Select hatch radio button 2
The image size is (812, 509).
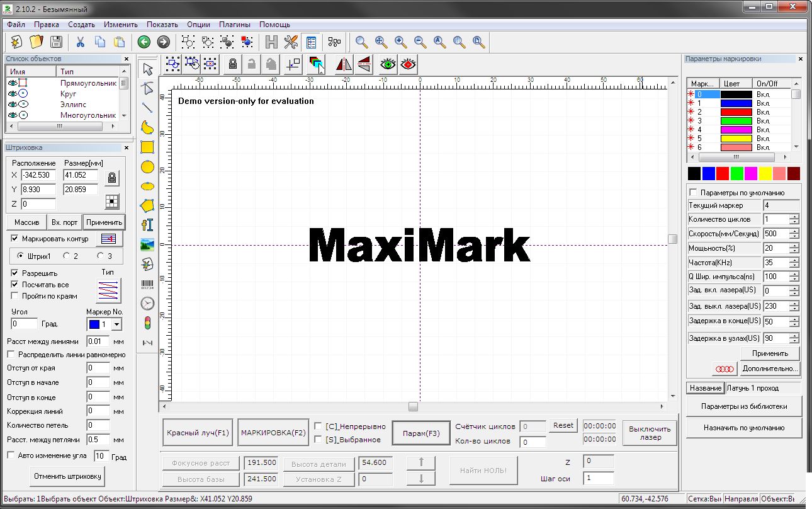pyautogui.click(x=67, y=256)
